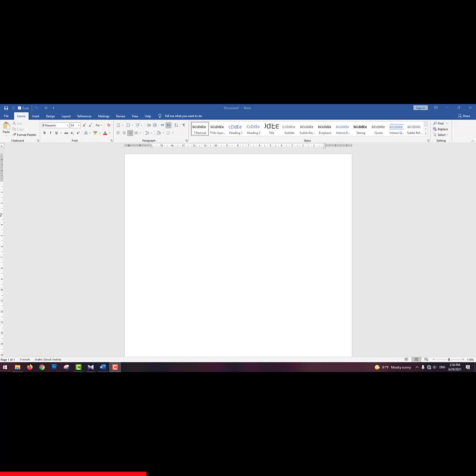
Task: Expand the Styles gallery More arrow
Action: (426, 134)
